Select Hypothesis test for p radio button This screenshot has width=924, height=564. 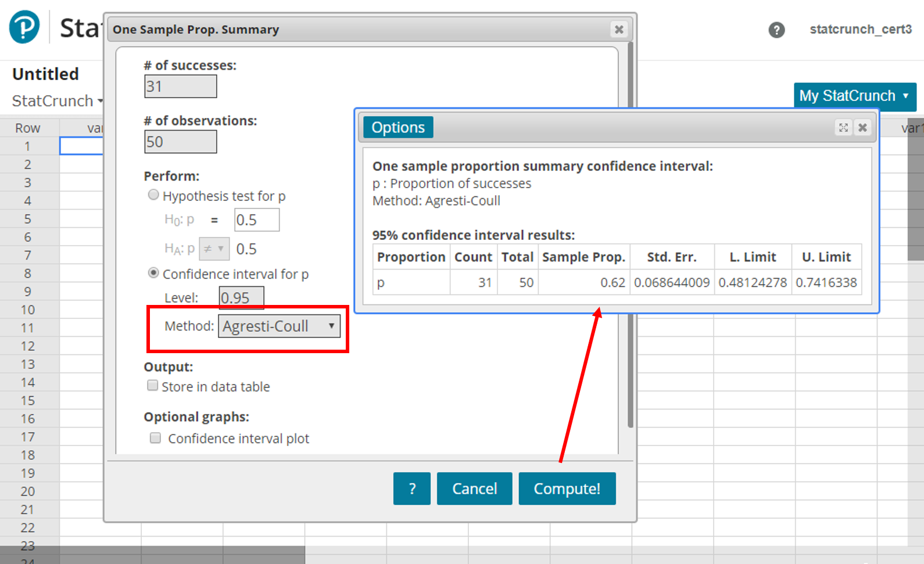pyautogui.click(x=153, y=195)
